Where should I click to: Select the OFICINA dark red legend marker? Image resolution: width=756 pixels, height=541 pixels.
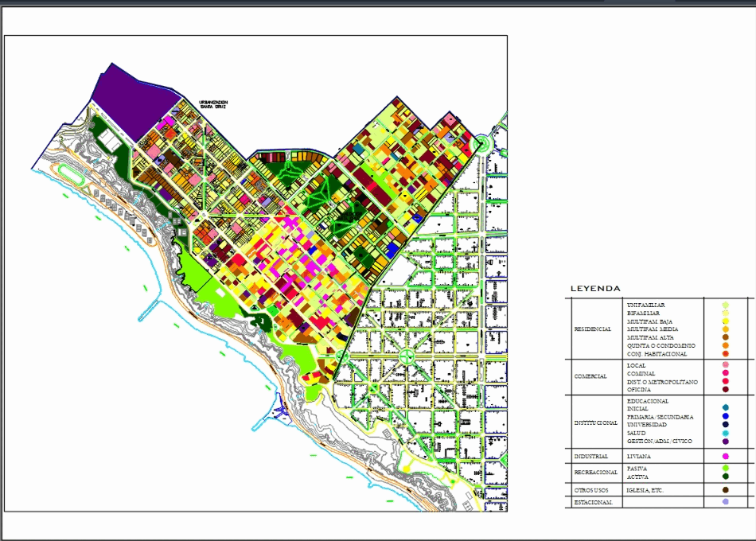[x=725, y=390]
